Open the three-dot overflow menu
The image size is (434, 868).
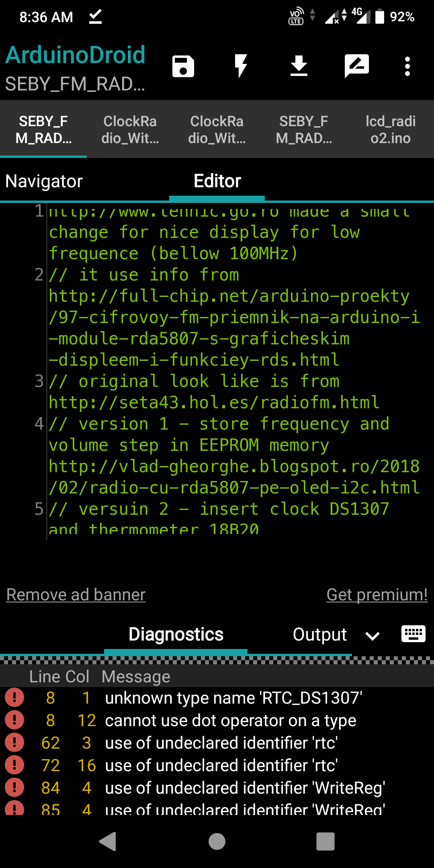click(407, 66)
